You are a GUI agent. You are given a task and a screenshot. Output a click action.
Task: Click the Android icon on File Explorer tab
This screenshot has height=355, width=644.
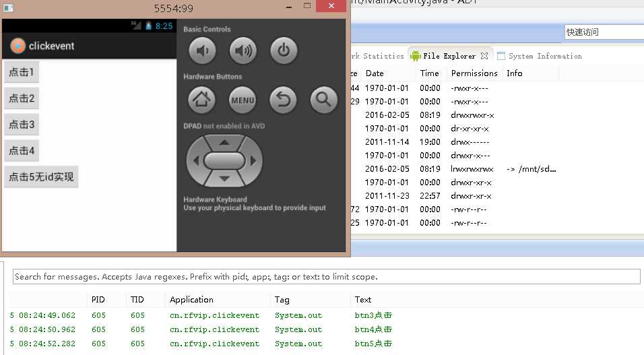coord(416,56)
